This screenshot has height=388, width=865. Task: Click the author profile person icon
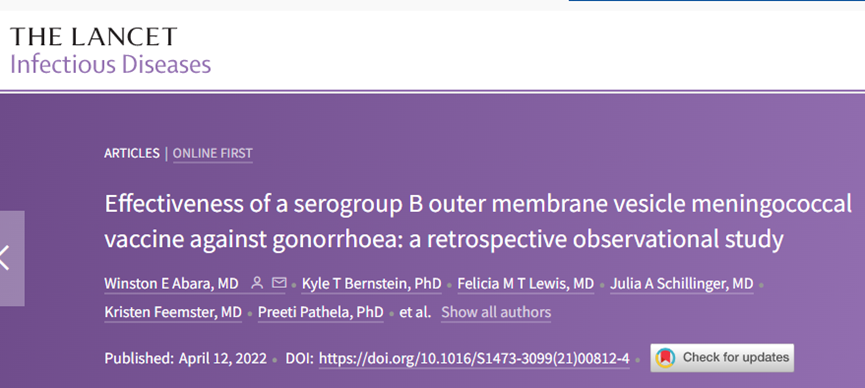pos(257,284)
